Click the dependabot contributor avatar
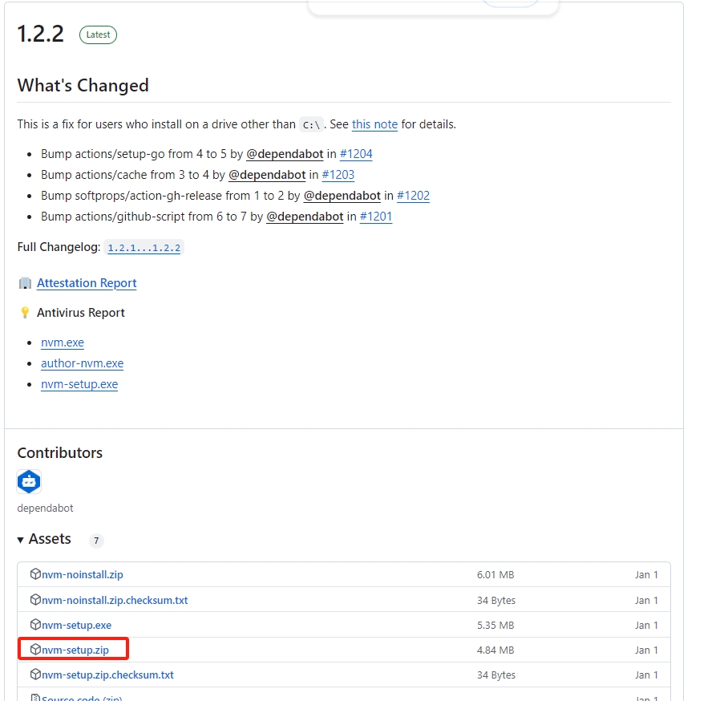The image size is (728, 701). pyautogui.click(x=29, y=482)
